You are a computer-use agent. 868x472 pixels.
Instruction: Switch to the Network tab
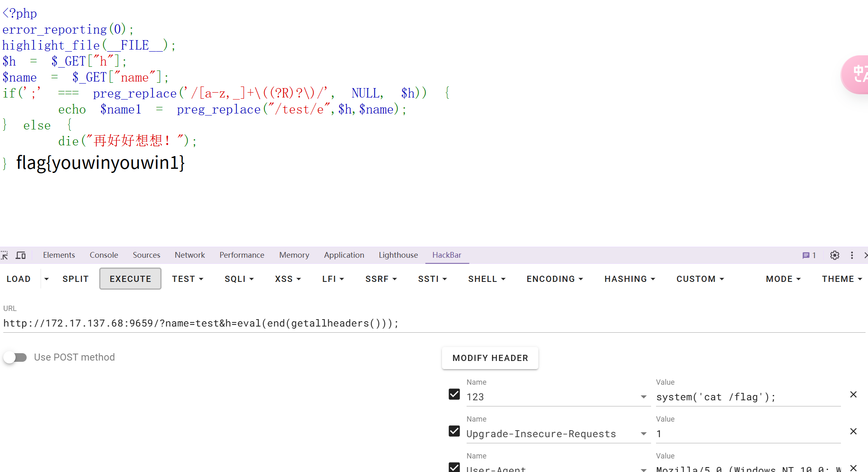pyautogui.click(x=189, y=255)
